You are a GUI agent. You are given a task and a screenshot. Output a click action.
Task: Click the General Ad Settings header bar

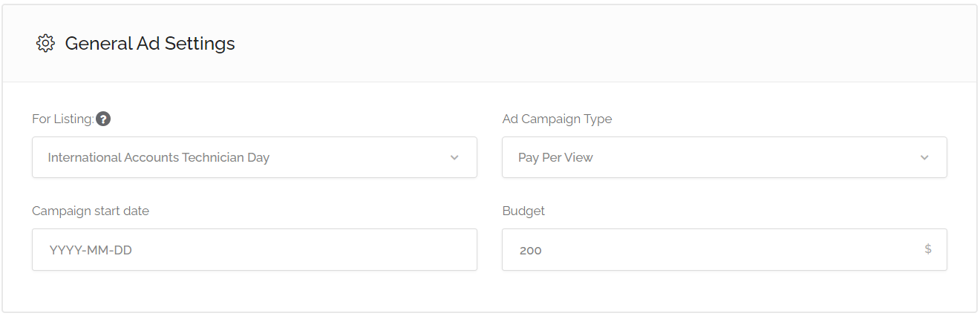pos(594,44)
